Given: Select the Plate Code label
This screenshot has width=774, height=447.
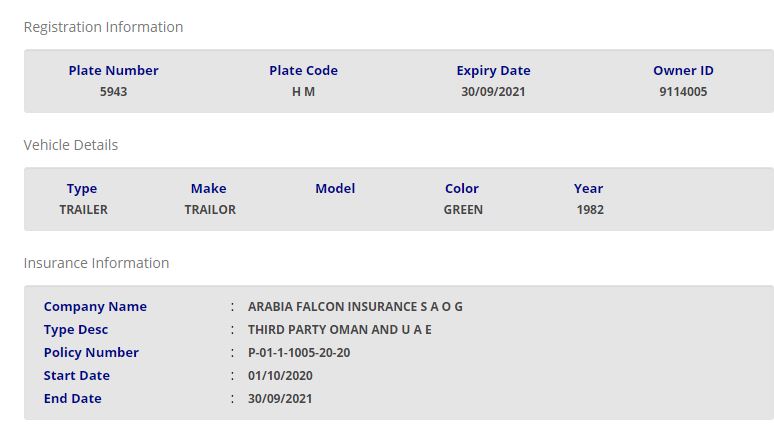Looking at the screenshot, I should (x=303, y=71).
